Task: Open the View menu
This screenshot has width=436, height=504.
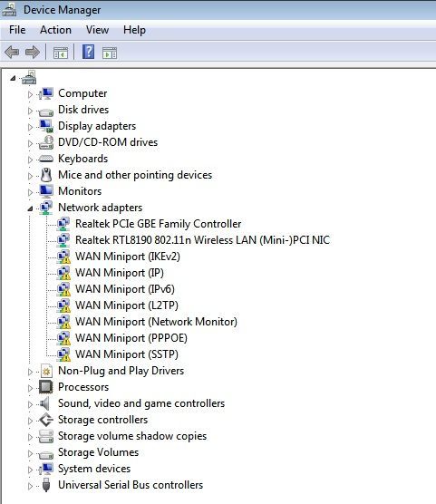Action: [97, 30]
